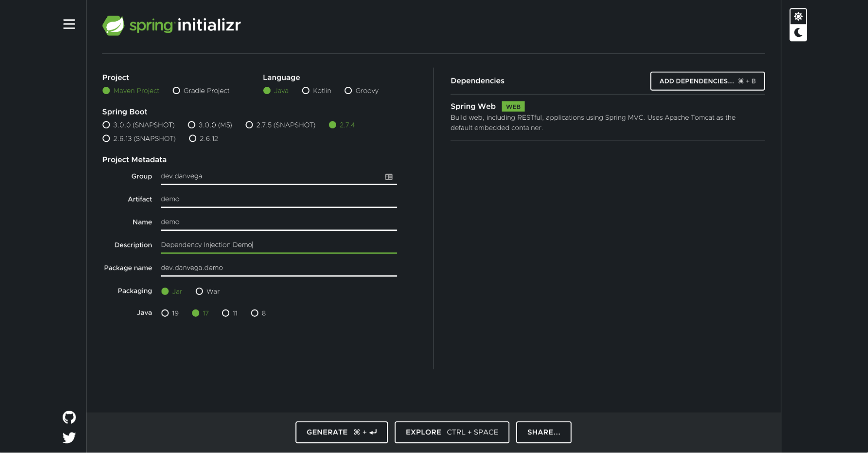Click the Share button
868x453 pixels.
(x=544, y=432)
